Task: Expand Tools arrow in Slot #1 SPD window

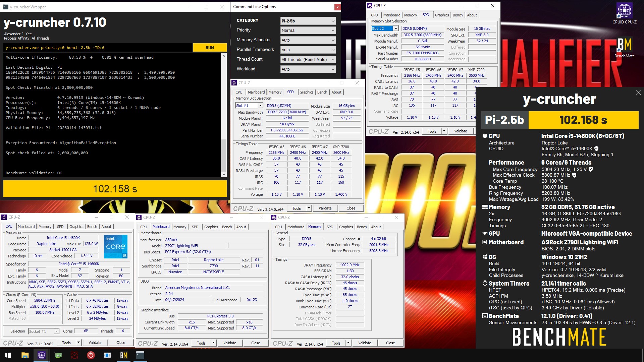Action: click(309, 208)
